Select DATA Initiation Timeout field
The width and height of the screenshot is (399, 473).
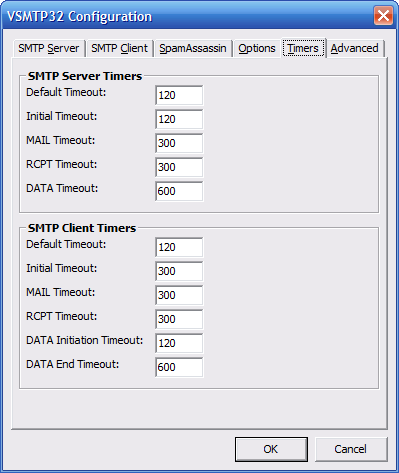179,343
